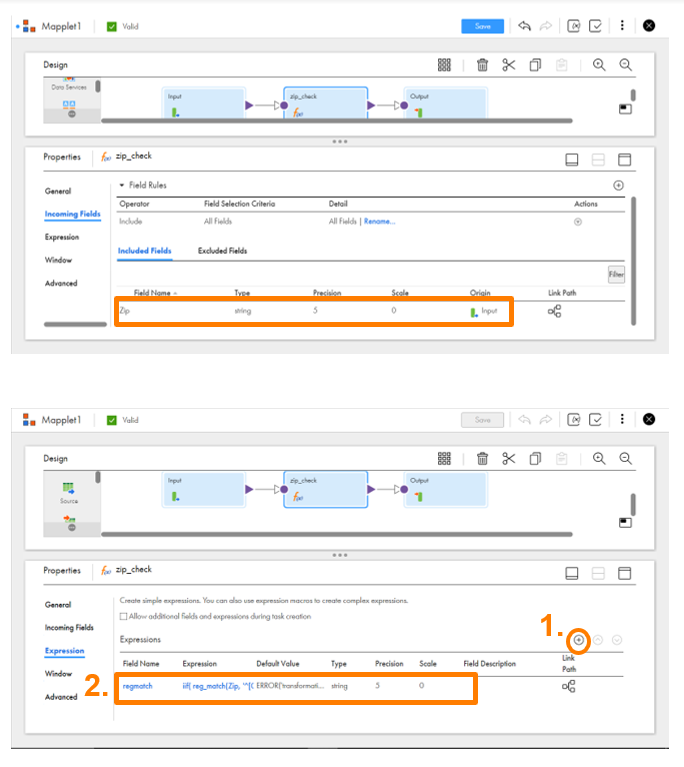684x767 pixels.
Task: Click zoom in magnifier in the upper Design panel
Action: [x=599, y=65]
